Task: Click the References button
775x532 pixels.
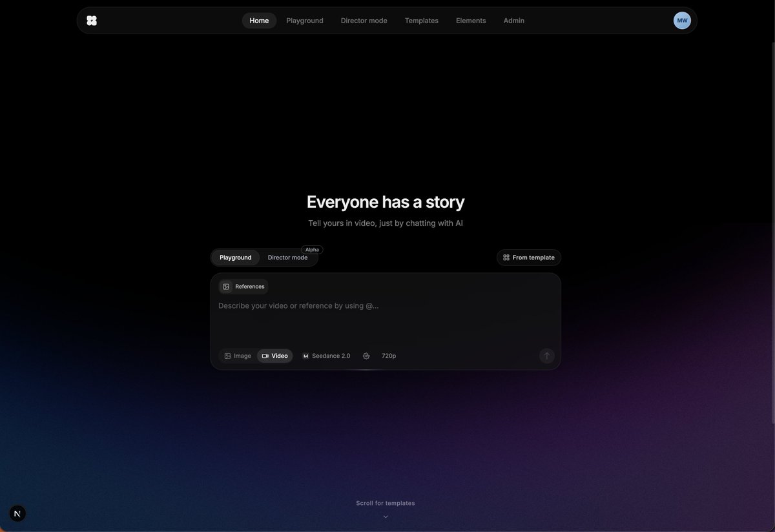Action: [243, 287]
